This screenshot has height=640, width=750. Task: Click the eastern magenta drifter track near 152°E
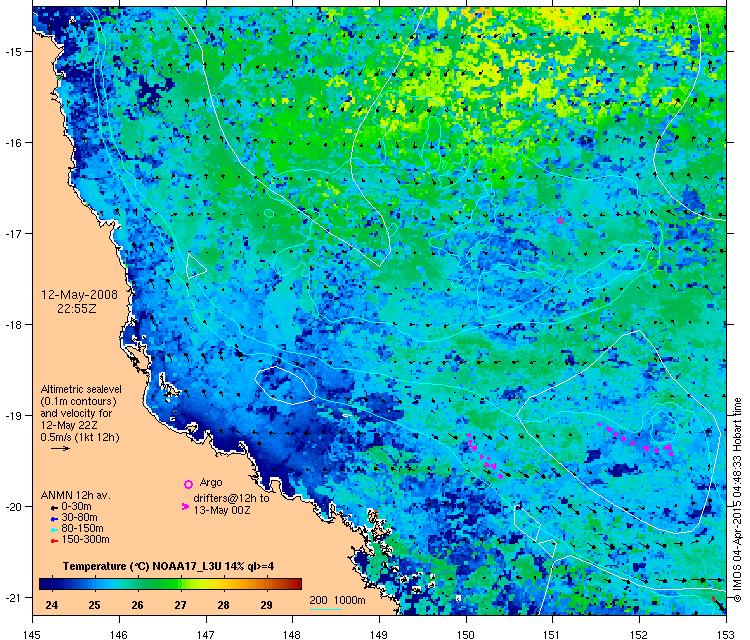636,439
